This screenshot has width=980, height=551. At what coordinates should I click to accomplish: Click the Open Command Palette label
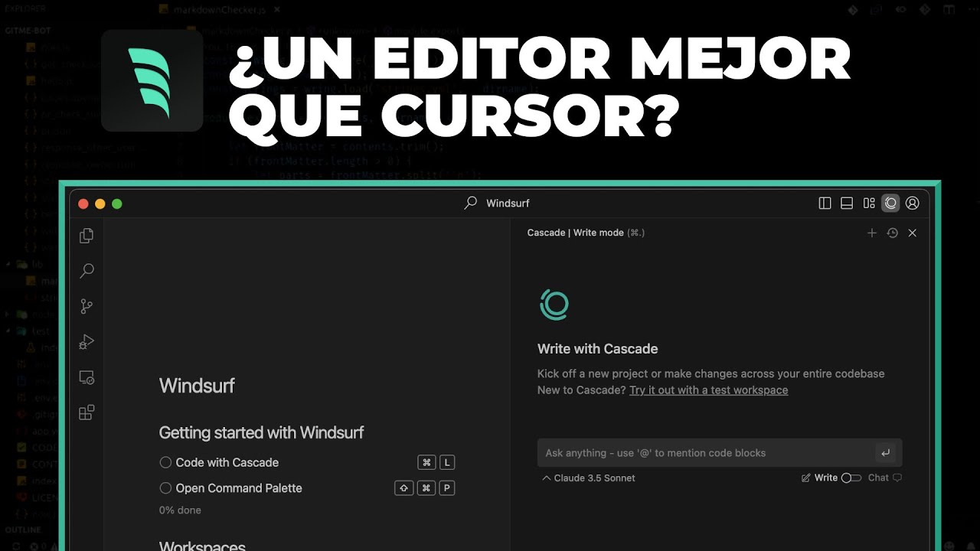239,487
